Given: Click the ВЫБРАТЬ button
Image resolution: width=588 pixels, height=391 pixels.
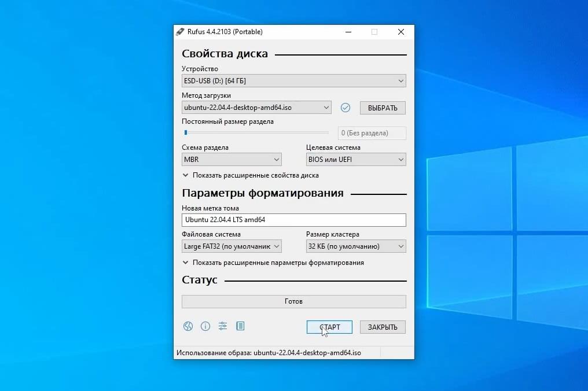Looking at the screenshot, I should tap(383, 108).
